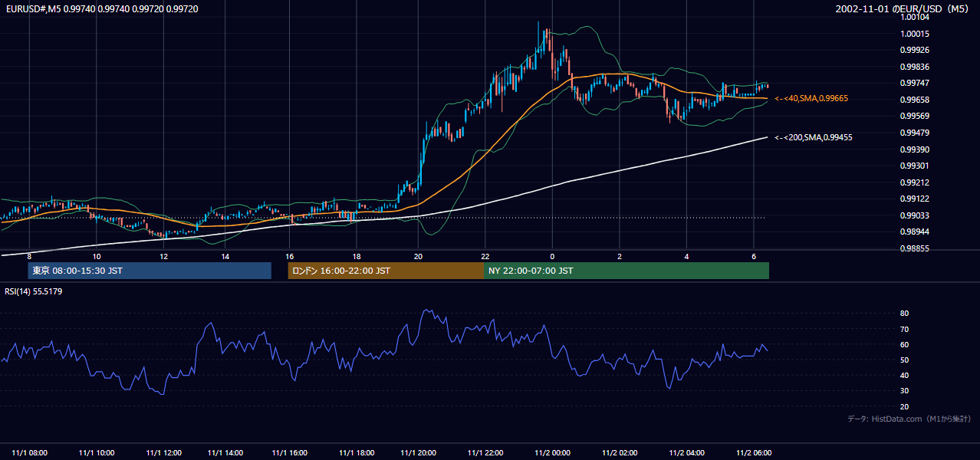Click the hour 0 tick on price chart
Screen dimensions: 980x460
pos(552,256)
